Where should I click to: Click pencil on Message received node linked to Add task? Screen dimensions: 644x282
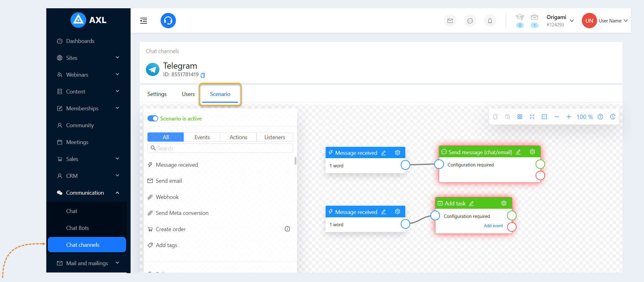(x=383, y=212)
